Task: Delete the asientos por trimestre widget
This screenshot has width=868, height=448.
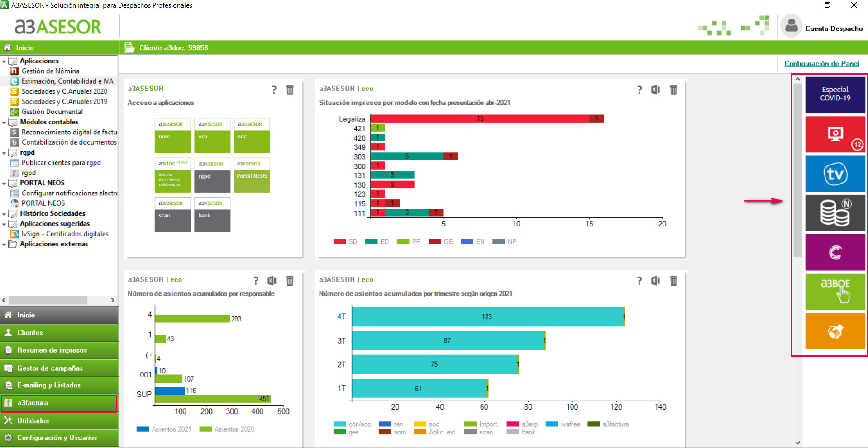Action: pyautogui.click(x=673, y=281)
